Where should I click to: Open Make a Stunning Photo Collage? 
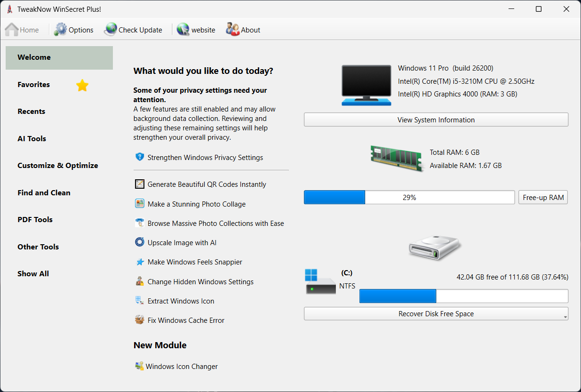pyautogui.click(x=197, y=204)
